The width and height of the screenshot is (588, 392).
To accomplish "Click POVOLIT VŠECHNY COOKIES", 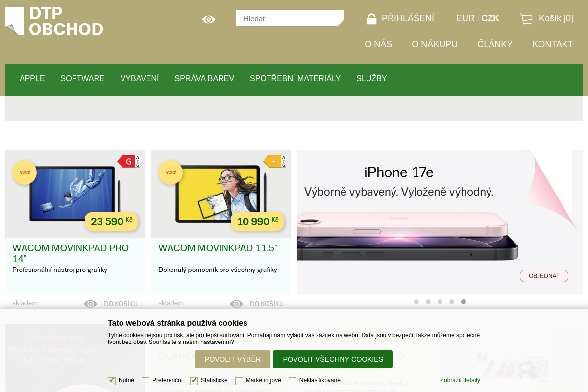I will pyautogui.click(x=333, y=359).
